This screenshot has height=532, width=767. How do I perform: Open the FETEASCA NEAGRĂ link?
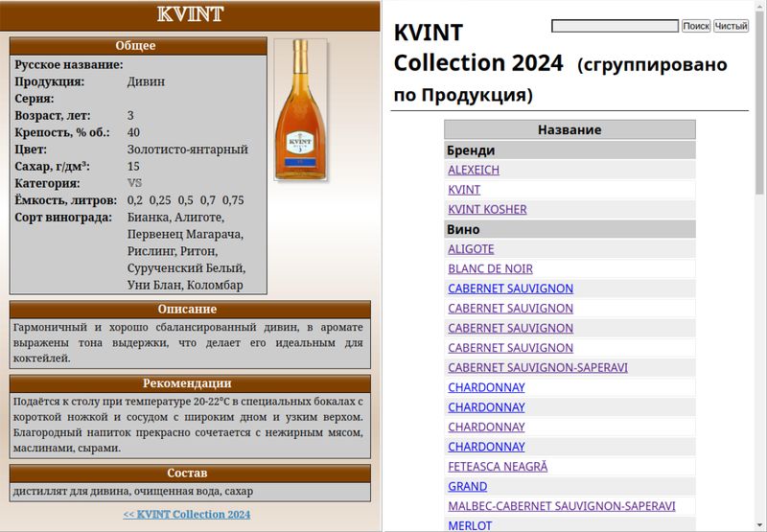click(x=498, y=467)
